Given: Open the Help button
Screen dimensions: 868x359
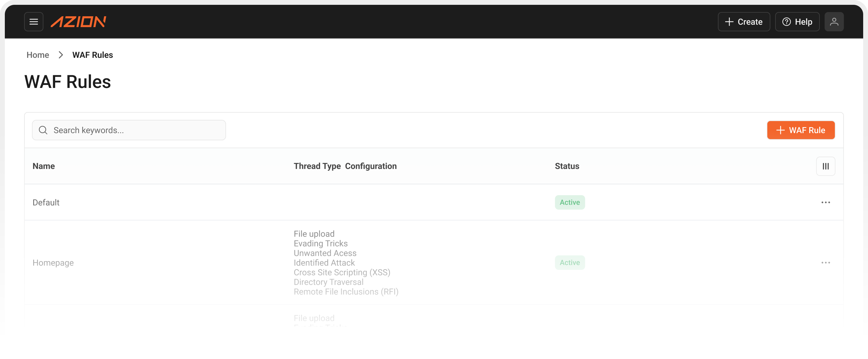Looking at the screenshot, I should (x=797, y=22).
